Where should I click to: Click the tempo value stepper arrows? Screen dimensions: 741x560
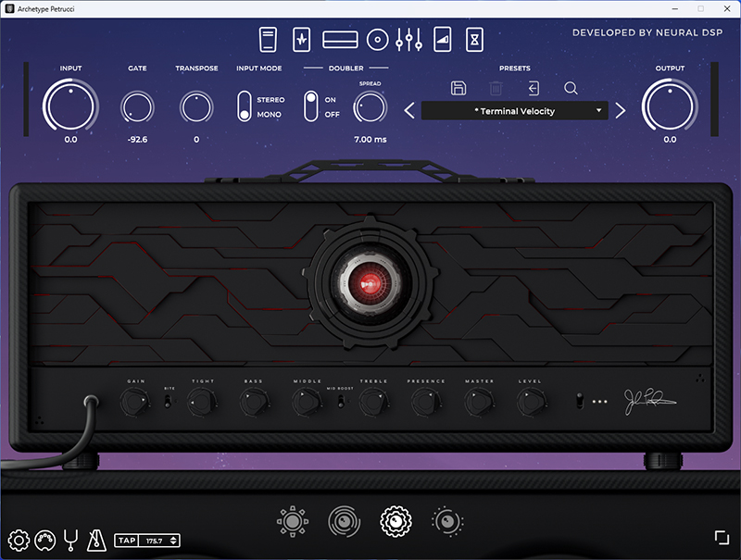click(173, 541)
